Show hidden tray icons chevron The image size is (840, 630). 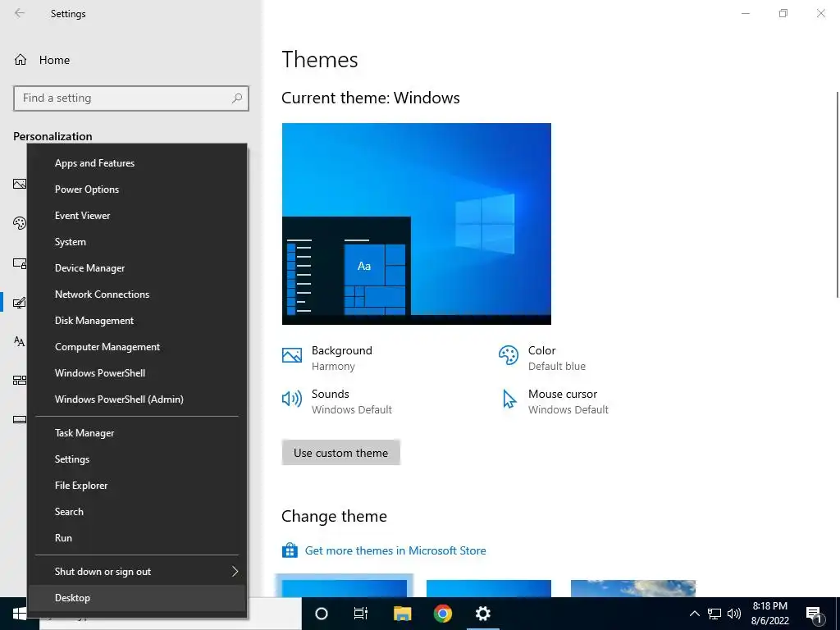[x=694, y=614]
